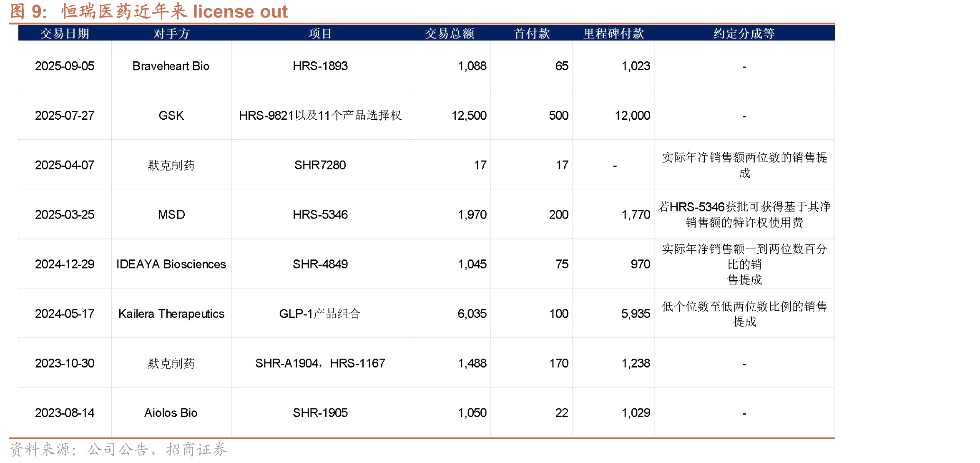The image size is (980, 463).
Task: Click the Braveheart Bio cell
Action: (171, 66)
